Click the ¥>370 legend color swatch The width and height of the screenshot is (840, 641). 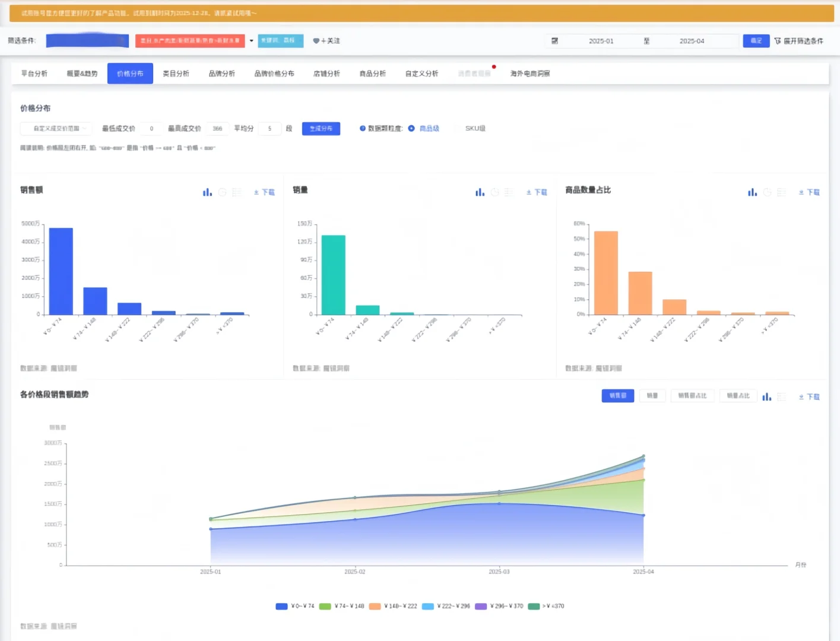534,606
